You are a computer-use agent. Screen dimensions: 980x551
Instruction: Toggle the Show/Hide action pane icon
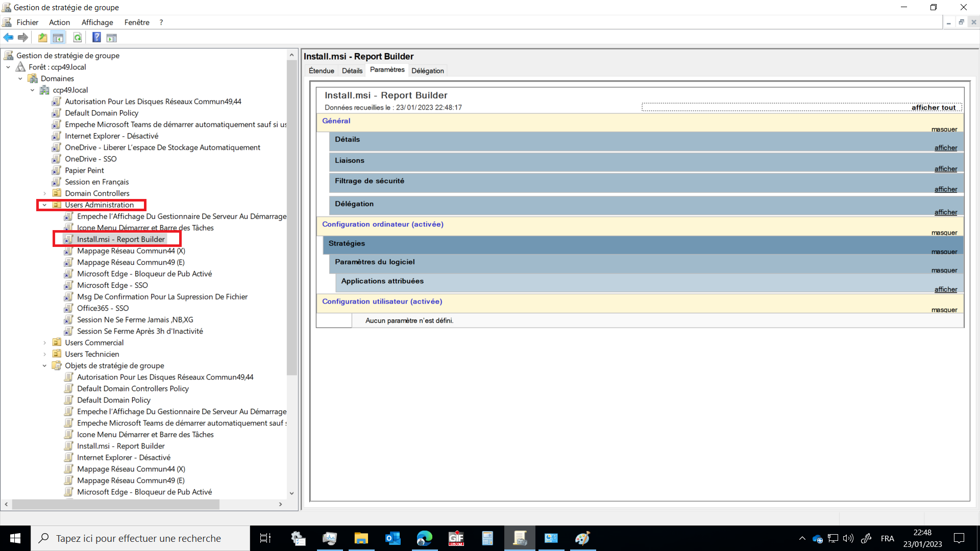click(112, 37)
